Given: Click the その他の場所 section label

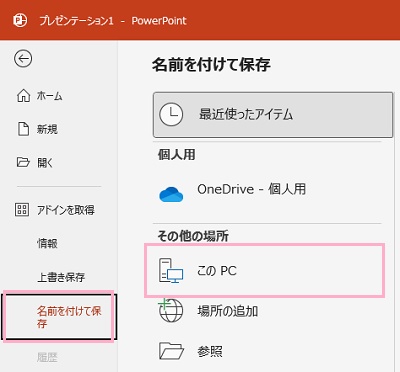Looking at the screenshot, I should click(193, 236).
